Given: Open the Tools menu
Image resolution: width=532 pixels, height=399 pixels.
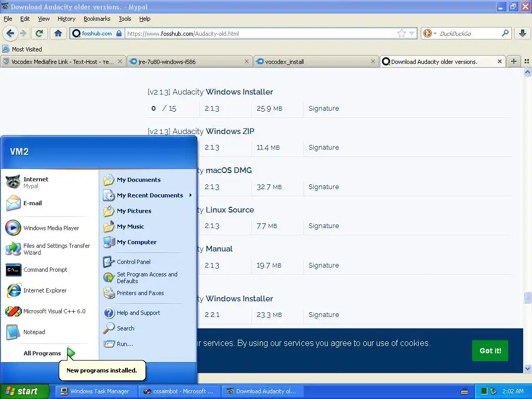Looking at the screenshot, I should tap(125, 19).
